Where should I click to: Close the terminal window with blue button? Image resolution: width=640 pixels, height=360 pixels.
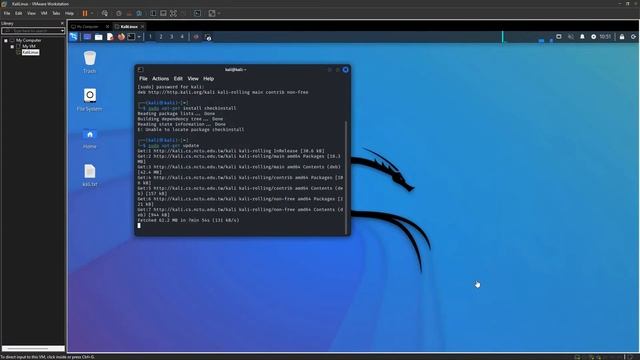[345, 70]
